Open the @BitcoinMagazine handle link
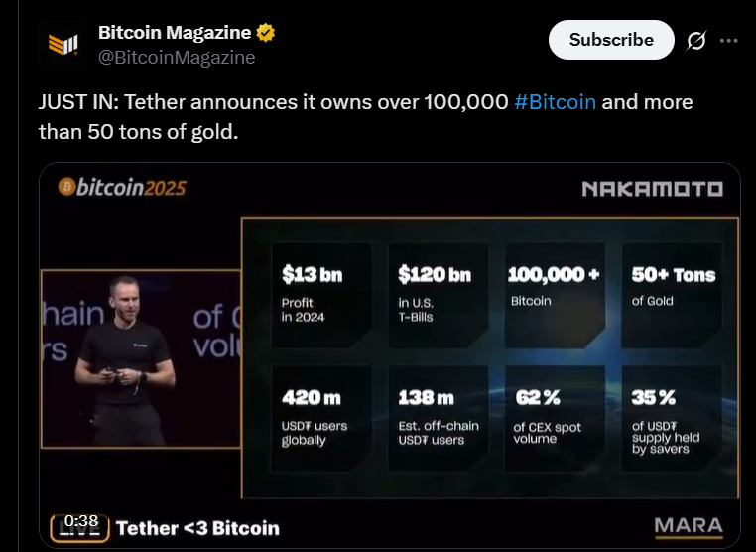The width and height of the screenshot is (756, 552). coord(177,57)
